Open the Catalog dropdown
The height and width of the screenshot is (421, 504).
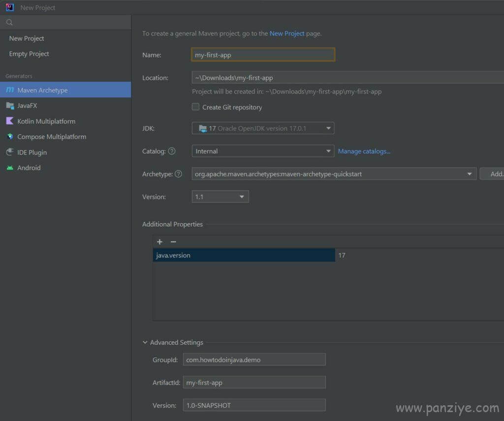[263, 151]
